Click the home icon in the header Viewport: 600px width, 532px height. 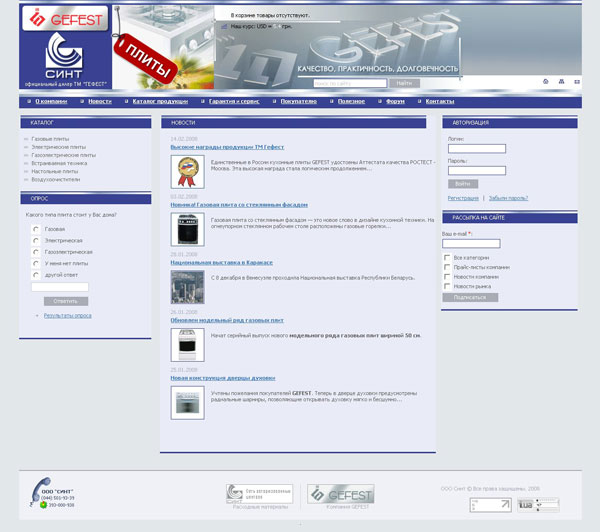[545, 82]
